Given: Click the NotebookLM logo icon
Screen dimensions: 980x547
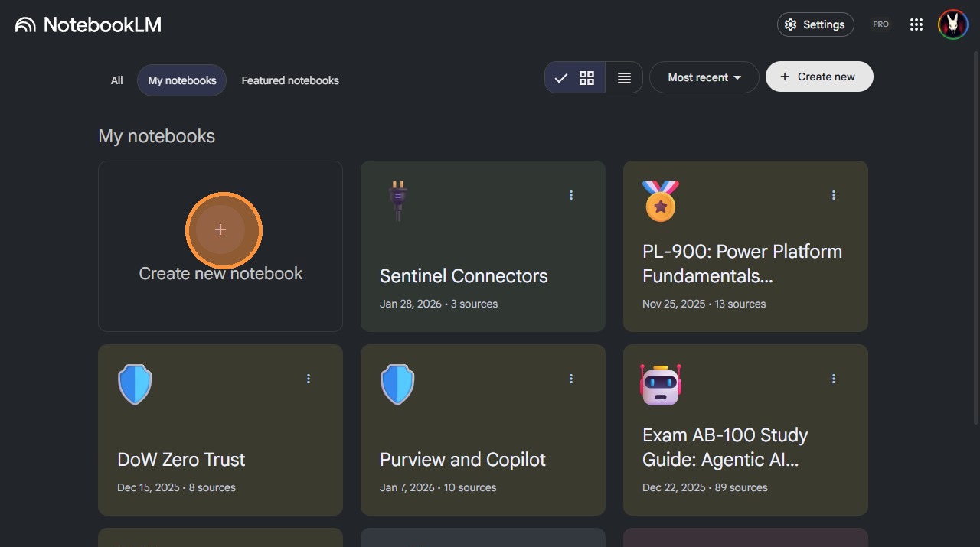Looking at the screenshot, I should click(25, 24).
